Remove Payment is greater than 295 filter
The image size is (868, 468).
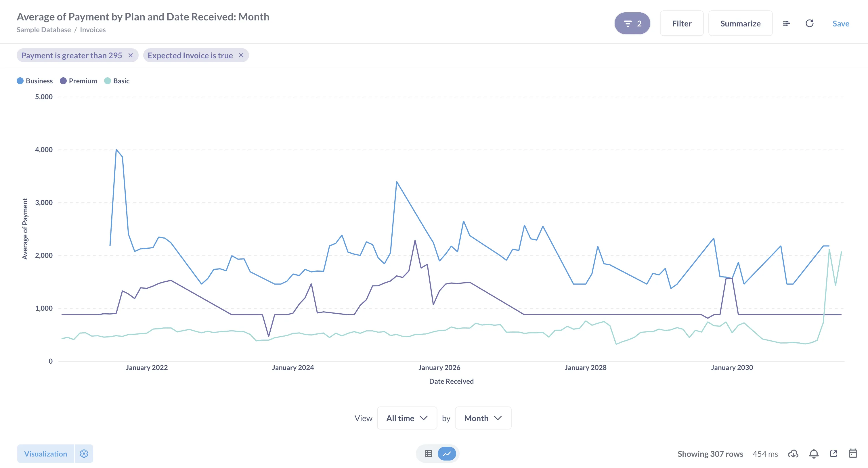coord(131,55)
